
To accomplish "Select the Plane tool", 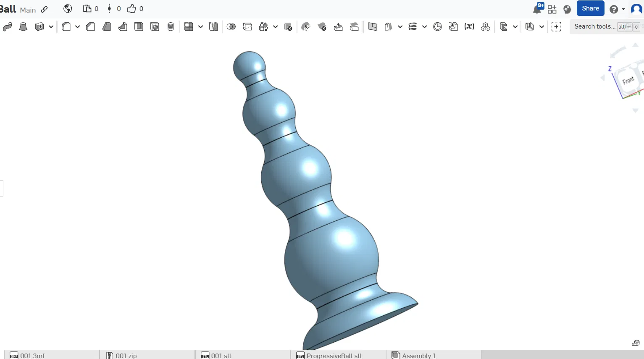I will click(372, 27).
